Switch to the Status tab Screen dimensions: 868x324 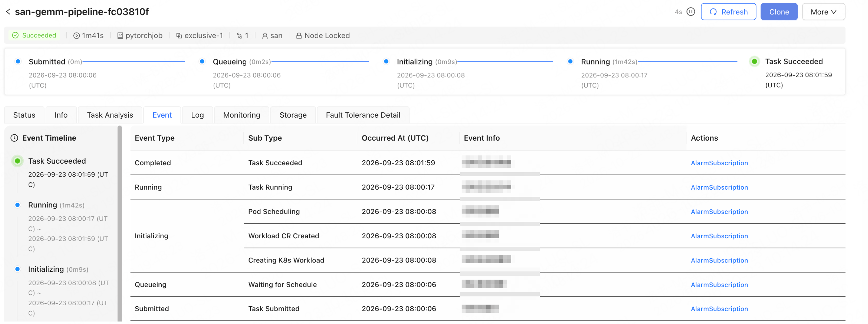click(x=24, y=115)
